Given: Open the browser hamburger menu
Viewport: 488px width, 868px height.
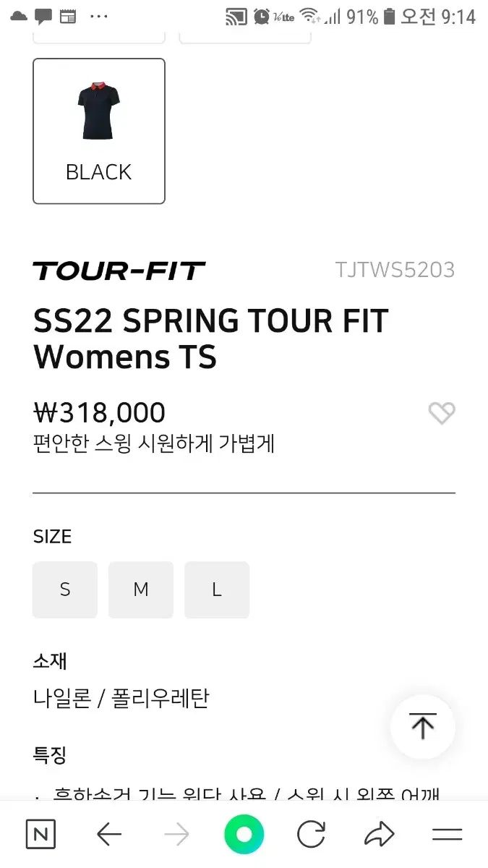Looking at the screenshot, I should coord(447,835).
